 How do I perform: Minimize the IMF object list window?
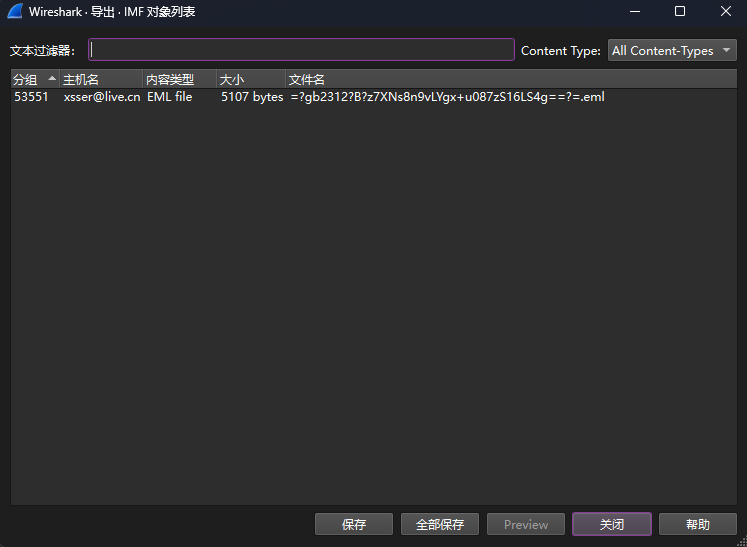pos(635,11)
